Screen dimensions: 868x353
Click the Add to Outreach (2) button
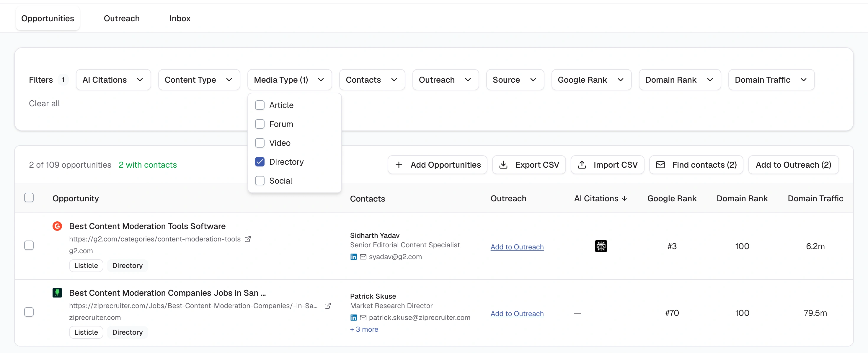pos(793,165)
